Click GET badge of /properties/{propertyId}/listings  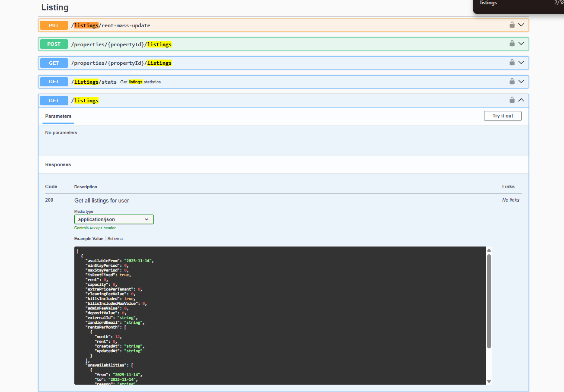54,63
